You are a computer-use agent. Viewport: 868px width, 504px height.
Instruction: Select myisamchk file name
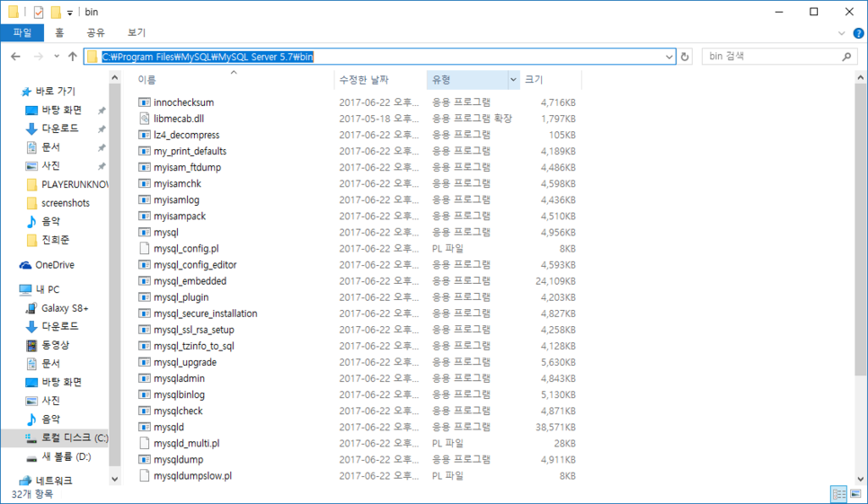(177, 183)
